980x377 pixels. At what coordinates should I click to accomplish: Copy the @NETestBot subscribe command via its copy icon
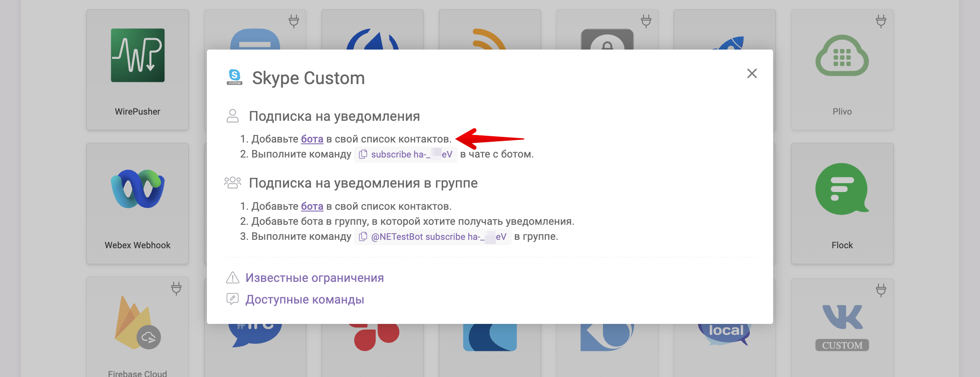(363, 236)
